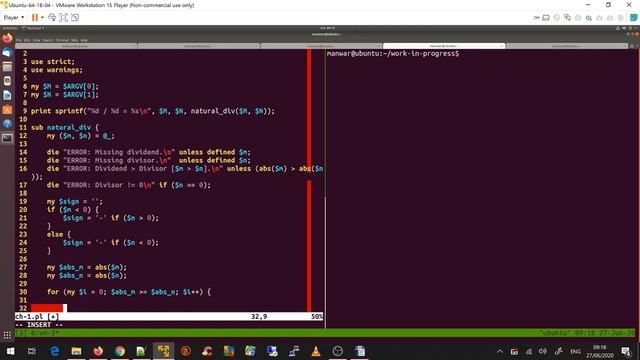Open the terminal Search menu

click(48, 40)
